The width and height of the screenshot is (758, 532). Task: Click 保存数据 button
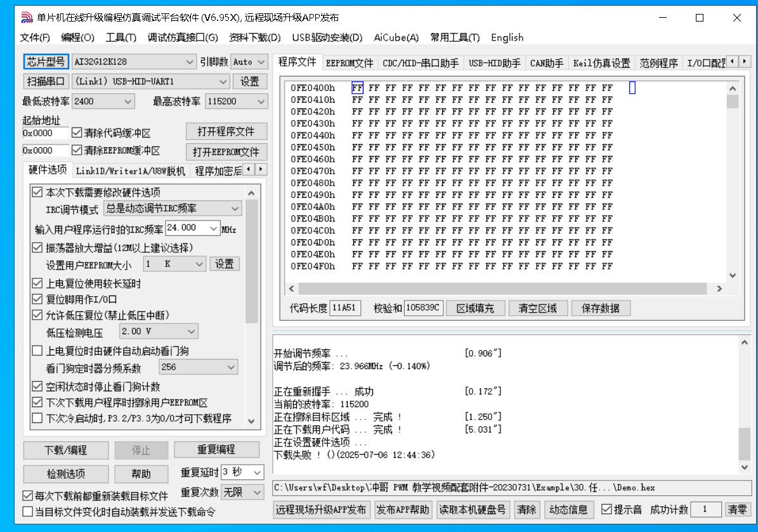click(601, 308)
